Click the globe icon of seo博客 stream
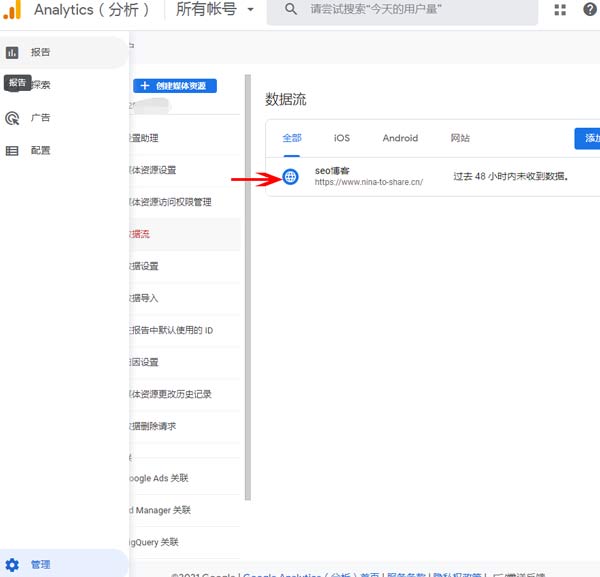The width and height of the screenshot is (600, 577). [290, 176]
